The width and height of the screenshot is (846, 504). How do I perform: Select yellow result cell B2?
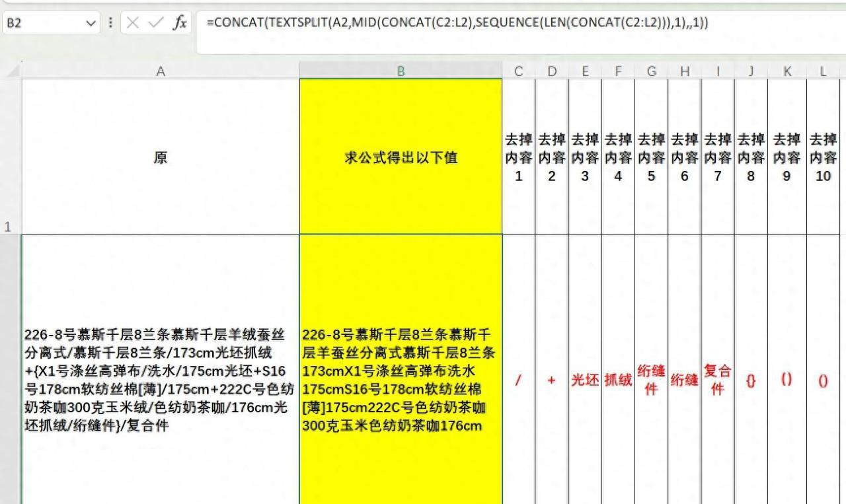401,369
